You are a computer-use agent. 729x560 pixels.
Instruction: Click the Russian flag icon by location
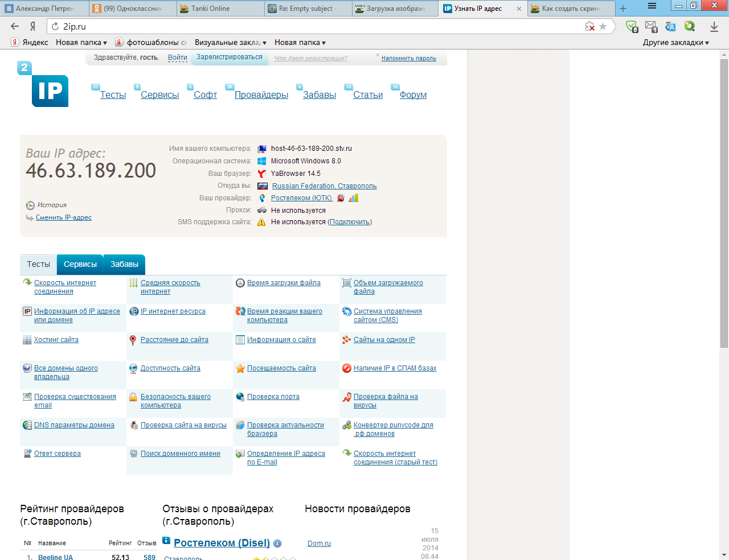(x=262, y=186)
